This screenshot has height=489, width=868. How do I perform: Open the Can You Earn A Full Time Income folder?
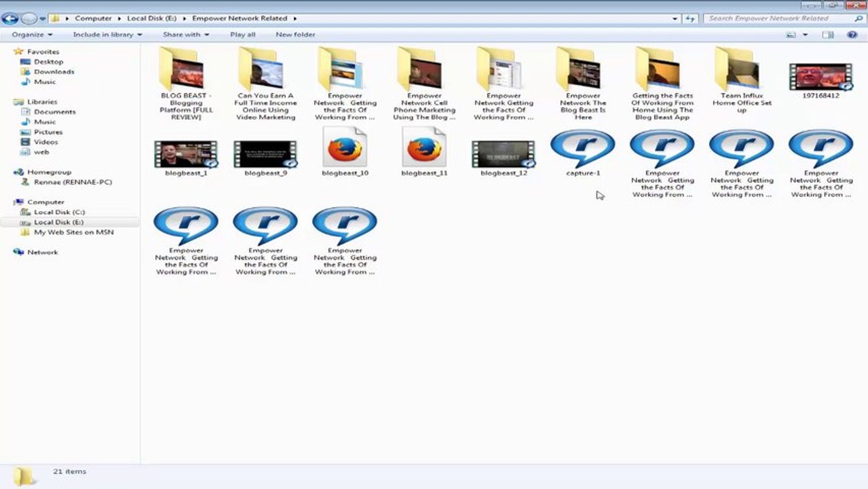coord(265,83)
